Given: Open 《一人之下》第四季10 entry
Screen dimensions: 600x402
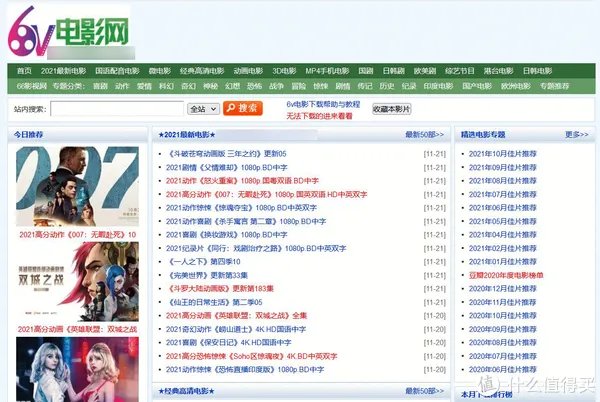Looking at the screenshot, I should 204,262.
